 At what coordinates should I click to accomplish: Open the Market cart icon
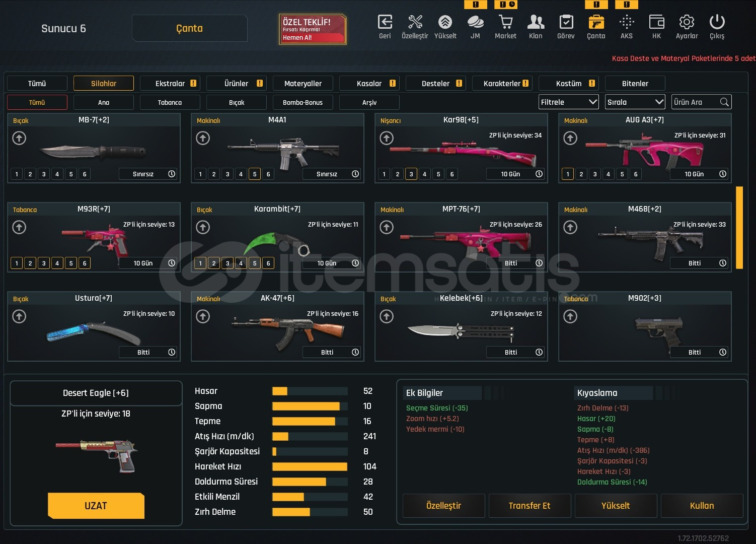click(x=505, y=22)
